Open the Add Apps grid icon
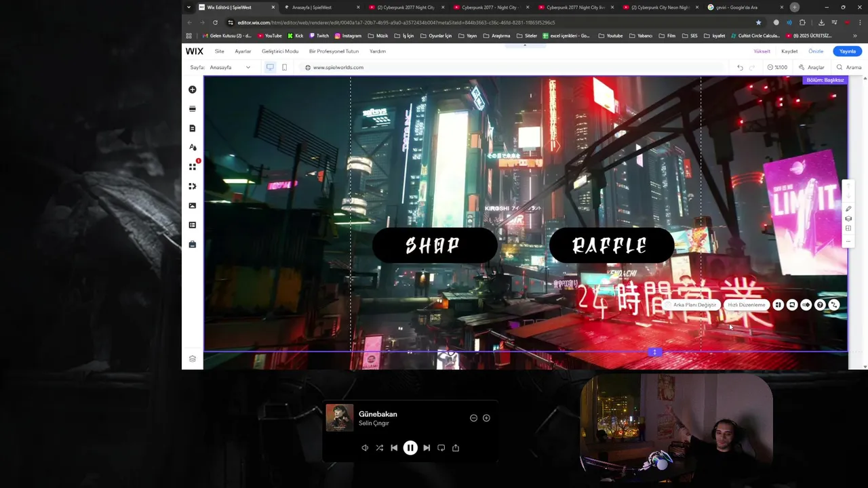This screenshot has height=488, width=868. click(x=193, y=167)
